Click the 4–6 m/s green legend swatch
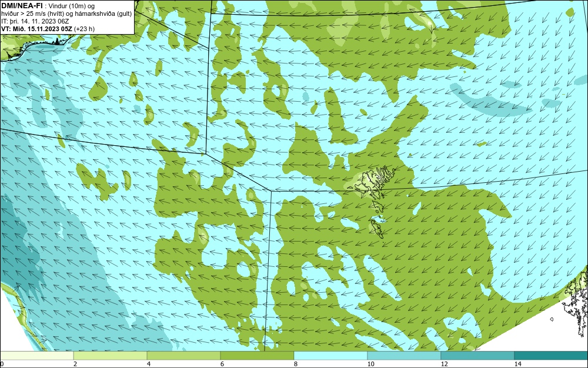This screenshot has width=588, height=368. pos(183,356)
